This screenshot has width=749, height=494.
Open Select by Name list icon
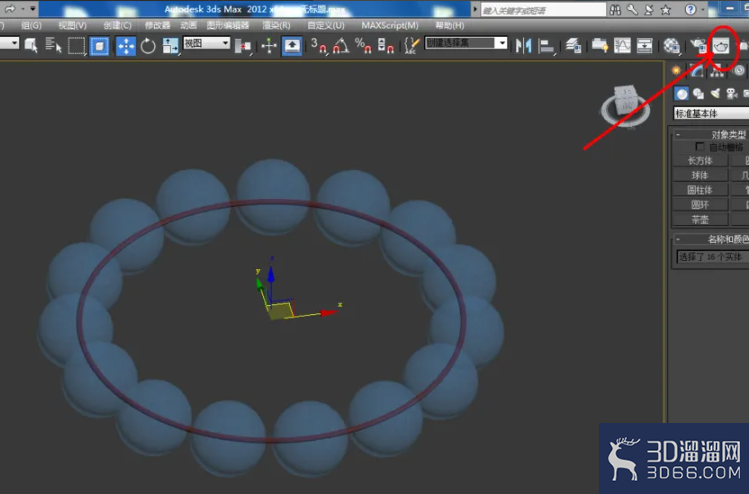[53, 46]
